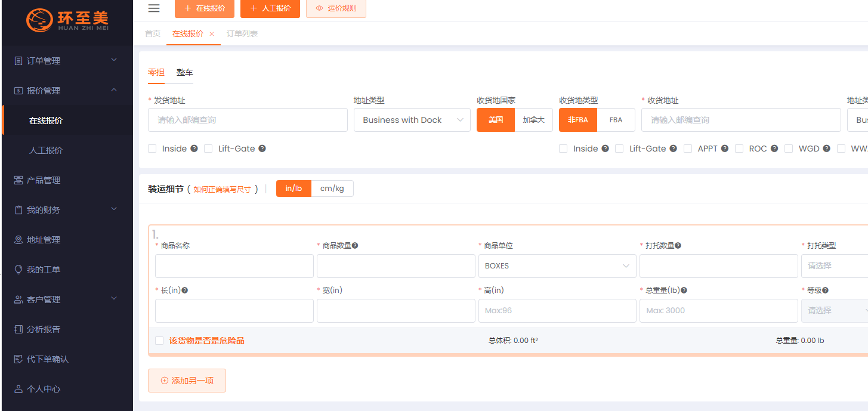Viewport: 868px width, 411px height.
Task: Switch units to cm/kg
Action: coord(332,188)
